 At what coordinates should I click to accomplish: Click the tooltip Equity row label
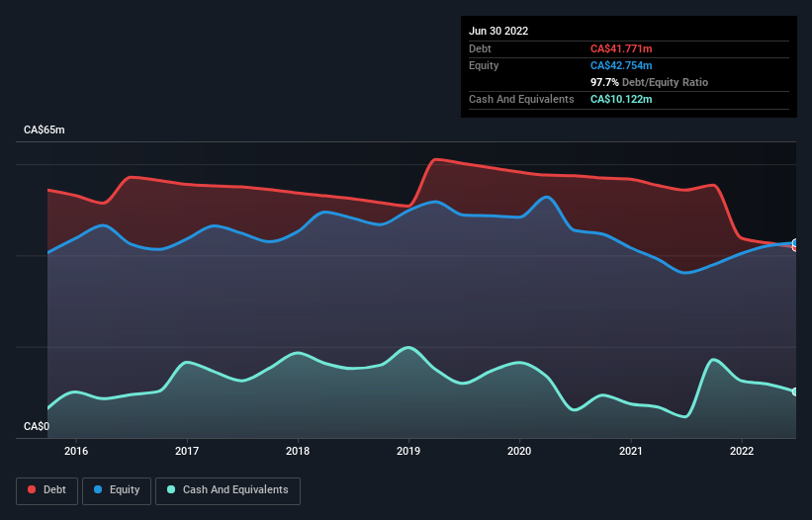484,65
